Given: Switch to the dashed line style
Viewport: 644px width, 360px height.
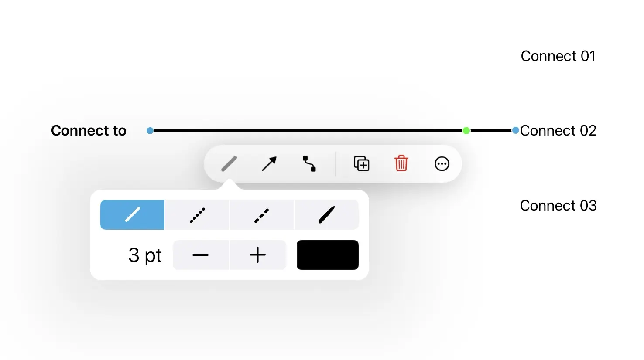Looking at the screenshot, I should click(262, 215).
